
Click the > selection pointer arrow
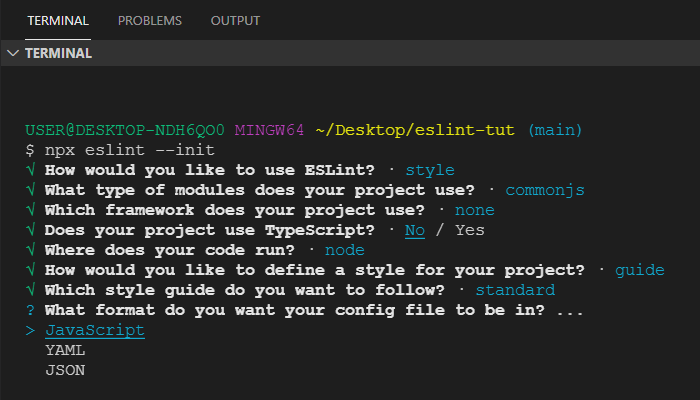pos(31,330)
